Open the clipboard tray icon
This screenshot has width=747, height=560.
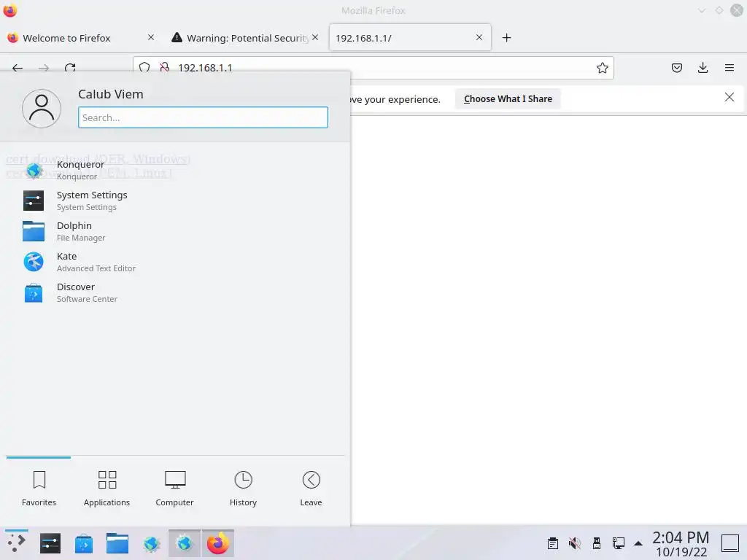pyautogui.click(x=553, y=543)
